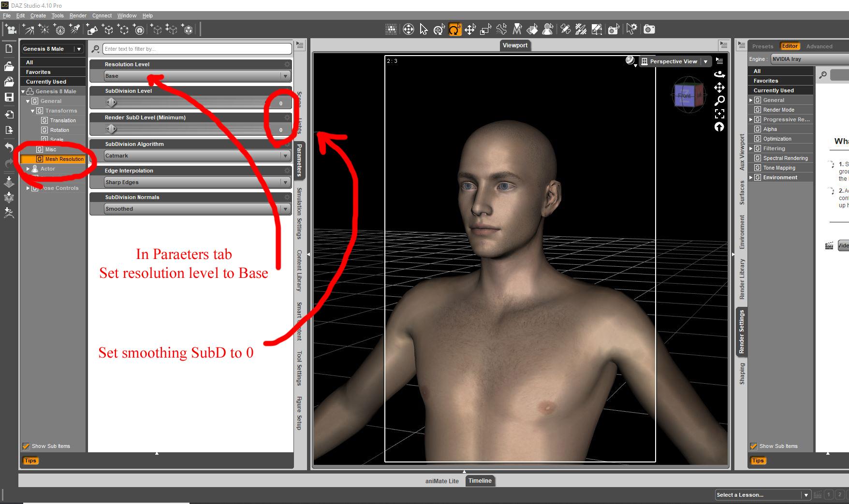Select the active Rotate tool

(454, 29)
